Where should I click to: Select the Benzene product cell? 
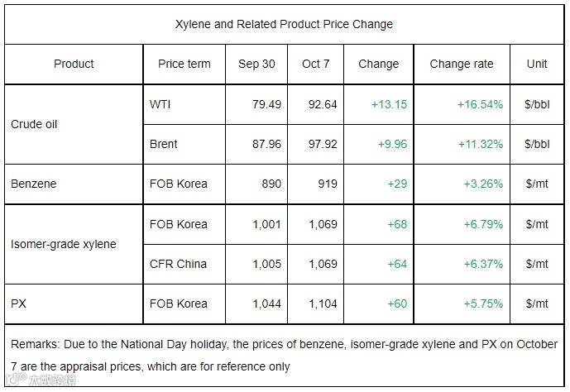pos(32,184)
